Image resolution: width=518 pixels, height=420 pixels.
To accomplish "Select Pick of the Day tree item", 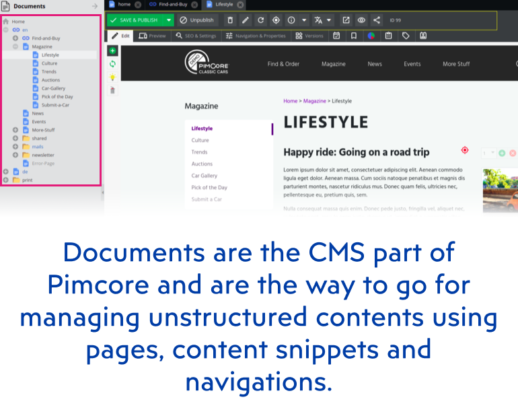I will pyautogui.click(x=57, y=96).
